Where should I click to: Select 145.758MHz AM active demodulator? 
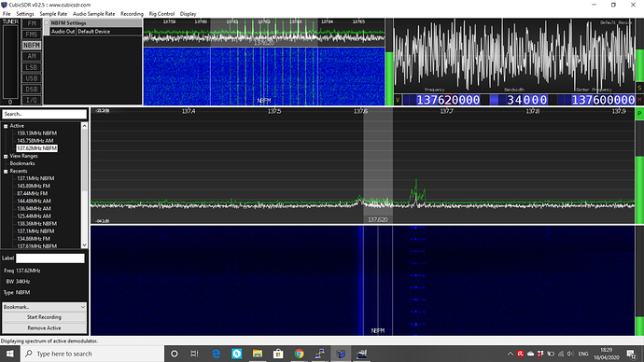click(35, 141)
